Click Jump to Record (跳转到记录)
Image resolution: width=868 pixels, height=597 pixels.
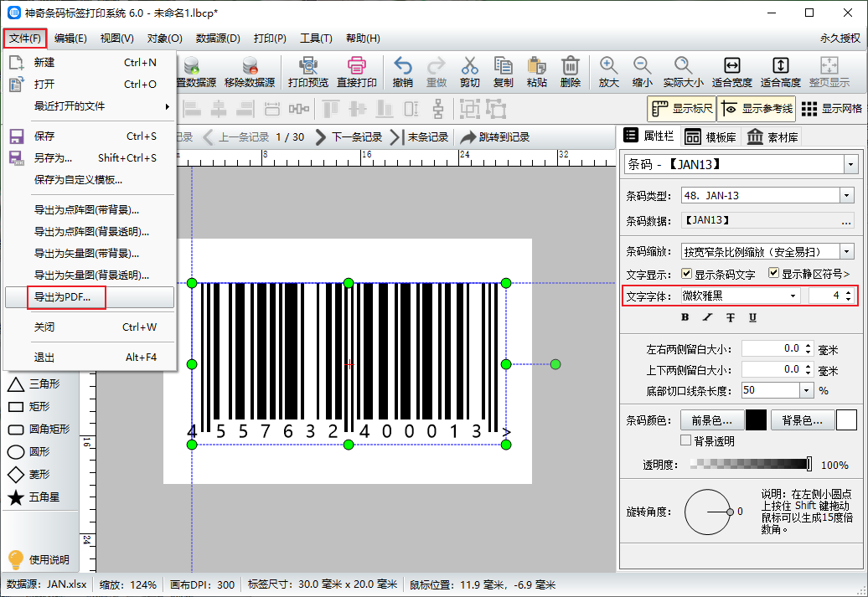495,136
